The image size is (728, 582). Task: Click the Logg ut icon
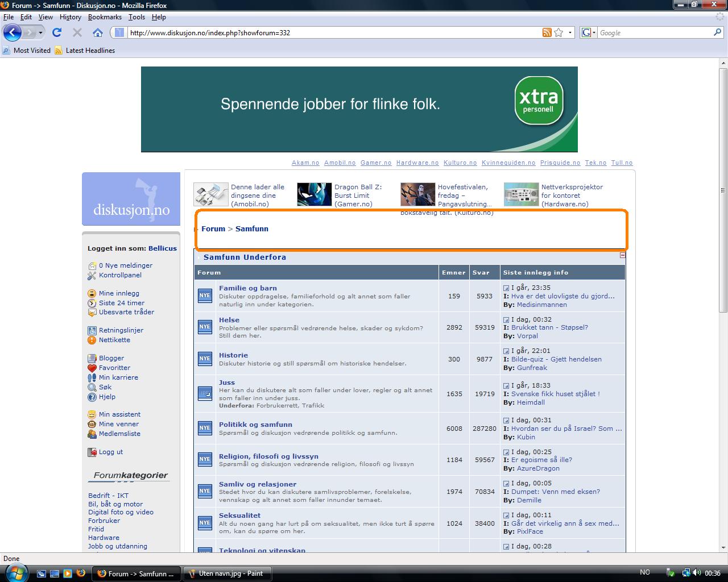point(92,452)
